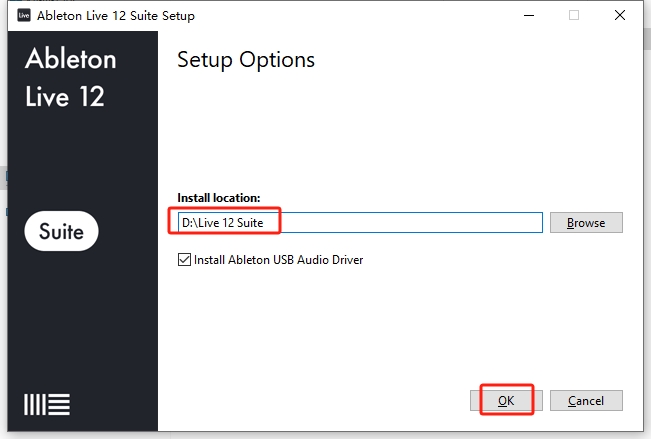The image size is (651, 439).
Task: Click the empty right end of the install location field
Action: [480, 222]
